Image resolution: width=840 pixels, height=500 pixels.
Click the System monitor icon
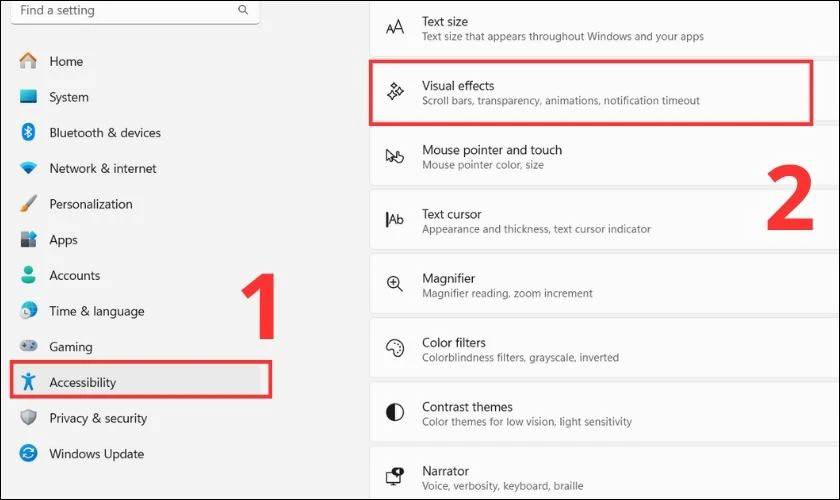pos(28,96)
